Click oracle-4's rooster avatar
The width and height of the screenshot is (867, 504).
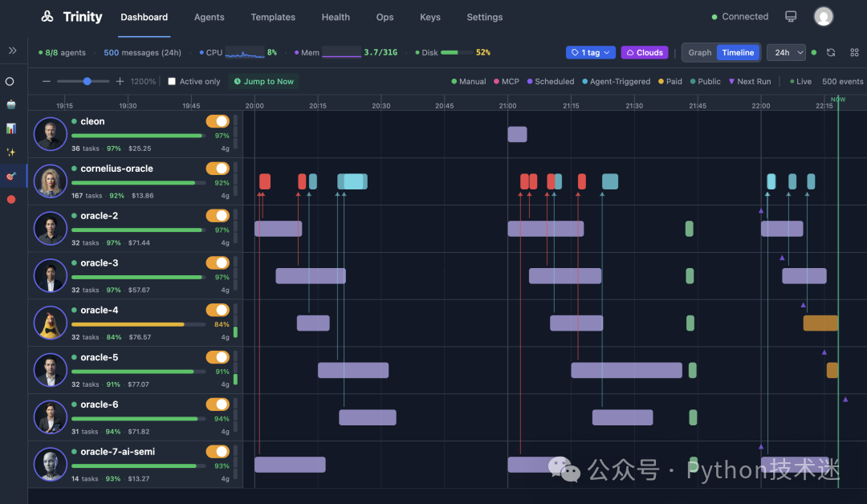pyautogui.click(x=51, y=323)
